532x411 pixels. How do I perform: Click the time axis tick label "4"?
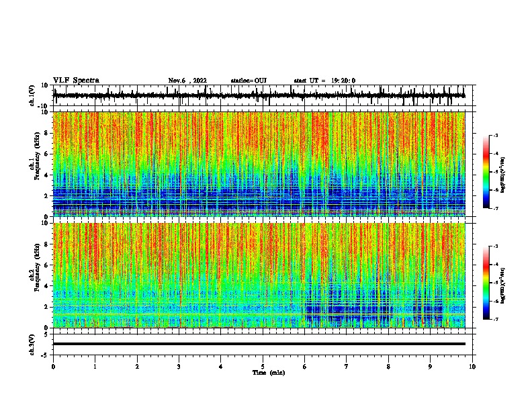tap(221, 367)
